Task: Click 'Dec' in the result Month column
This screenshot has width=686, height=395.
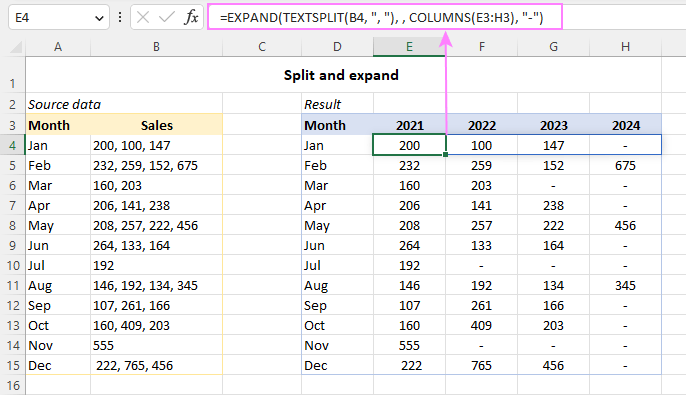Action: (337, 366)
